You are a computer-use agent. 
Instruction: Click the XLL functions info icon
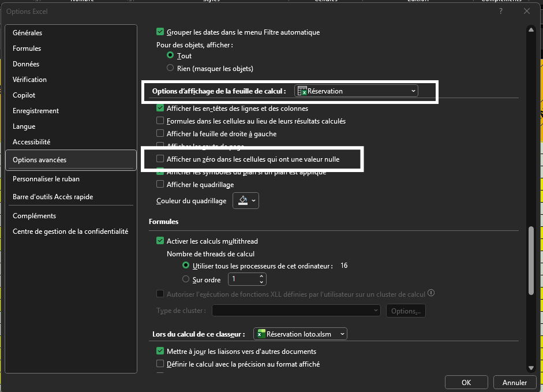431,293
